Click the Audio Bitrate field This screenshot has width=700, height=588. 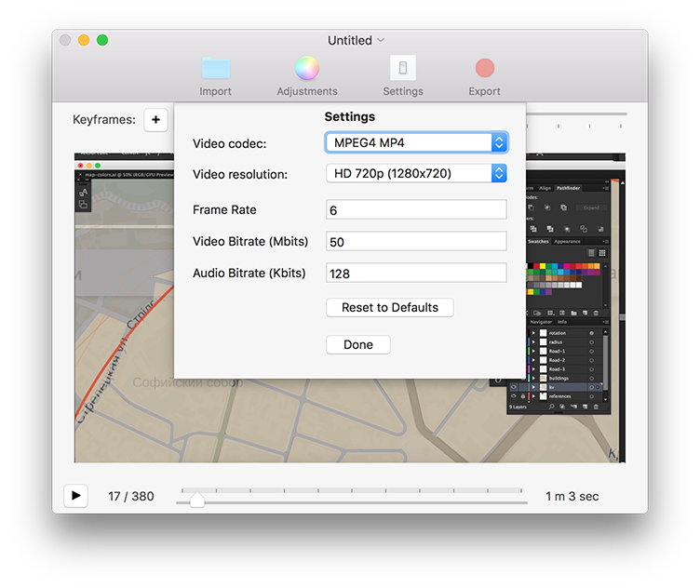pos(416,273)
